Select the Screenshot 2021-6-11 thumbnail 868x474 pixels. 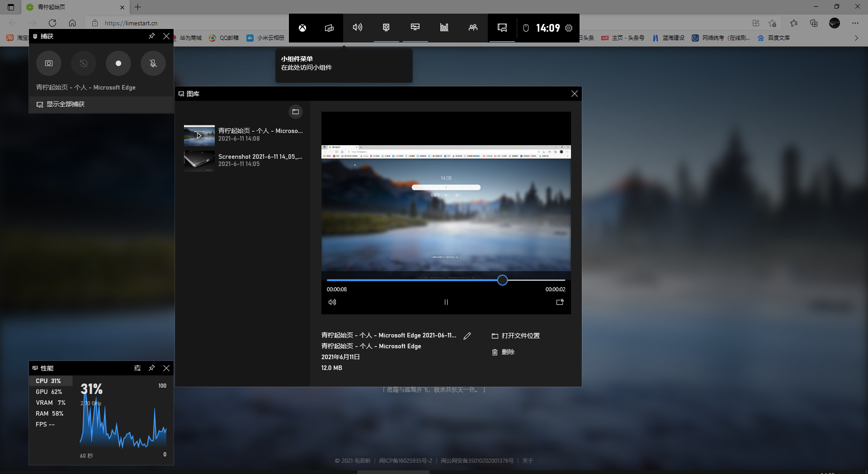coord(199,161)
